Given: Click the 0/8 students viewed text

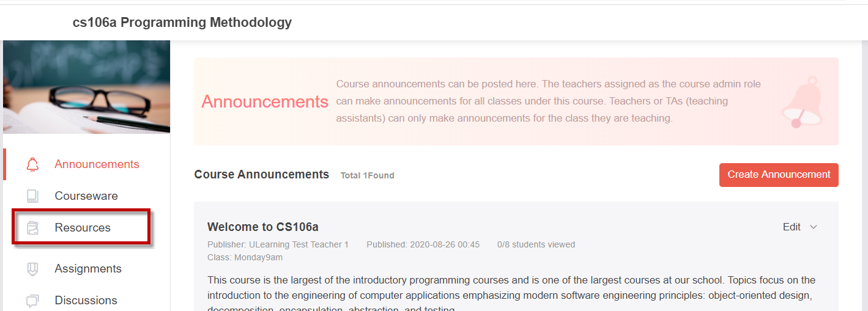Looking at the screenshot, I should point(536,244).
